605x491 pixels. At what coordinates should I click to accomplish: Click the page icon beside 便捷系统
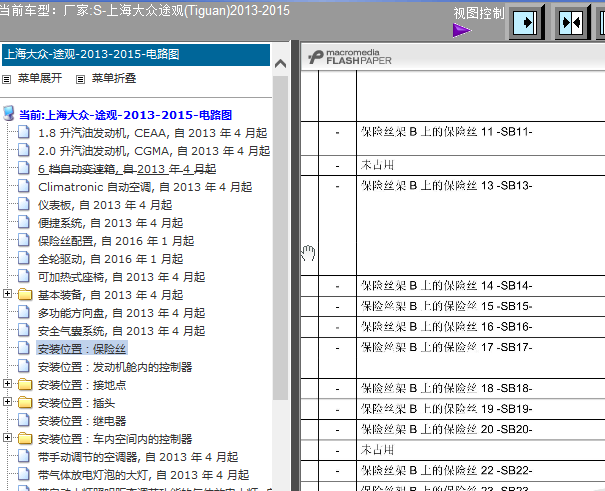tap(24, 222)
